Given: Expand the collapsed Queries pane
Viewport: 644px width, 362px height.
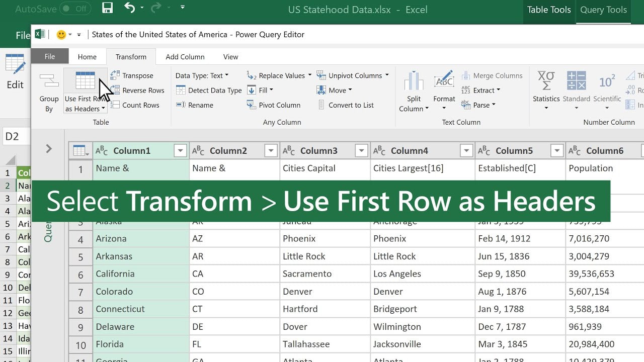Looking at the screenshot, I should coord(48,149).
